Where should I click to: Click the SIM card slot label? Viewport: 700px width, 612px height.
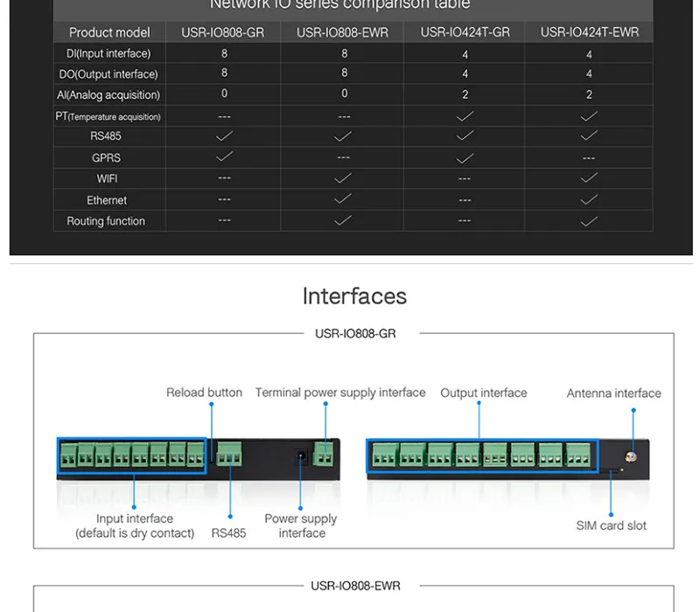pyautogui.click(x=611, y=525)
